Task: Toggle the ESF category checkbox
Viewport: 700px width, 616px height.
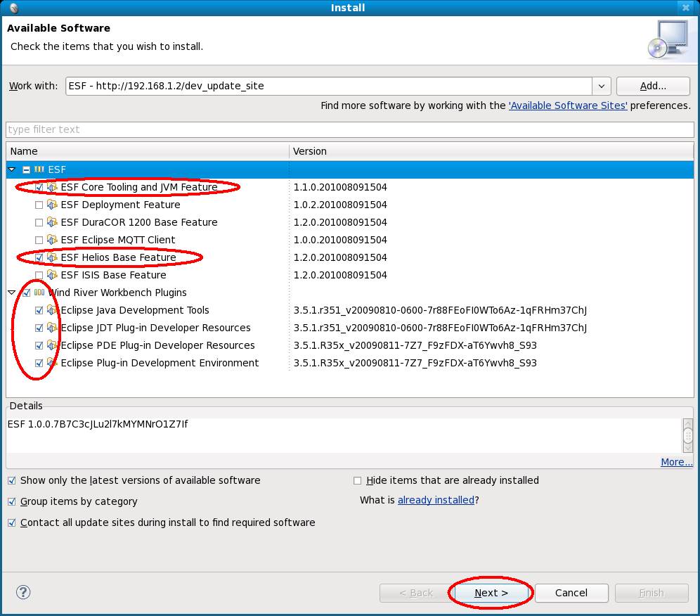Action: [26, 169]
